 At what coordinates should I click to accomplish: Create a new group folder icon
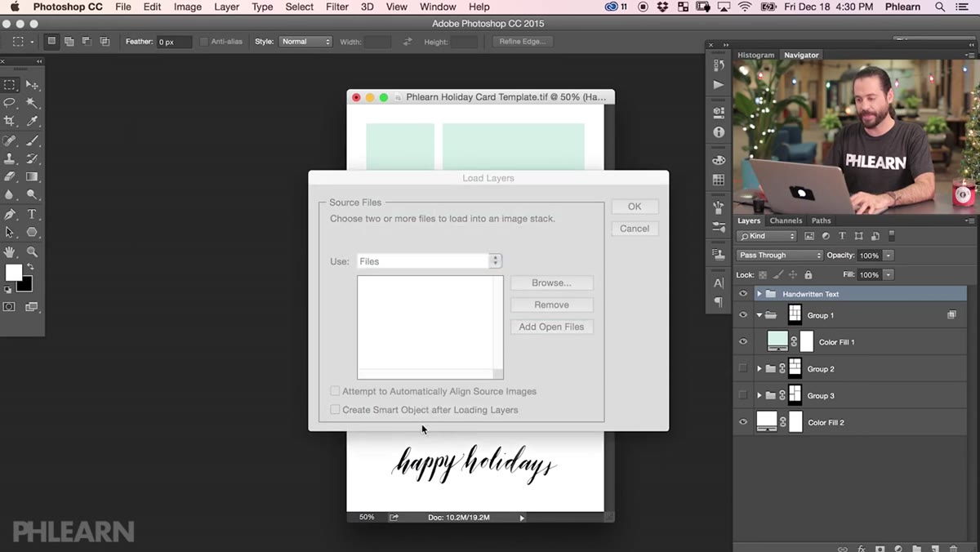tap(916, 549)
